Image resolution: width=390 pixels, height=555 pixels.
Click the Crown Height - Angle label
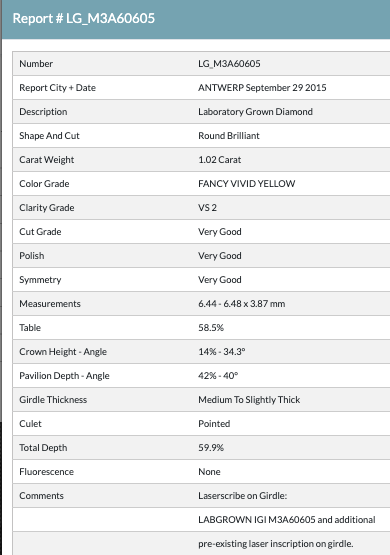coord(63,352)
